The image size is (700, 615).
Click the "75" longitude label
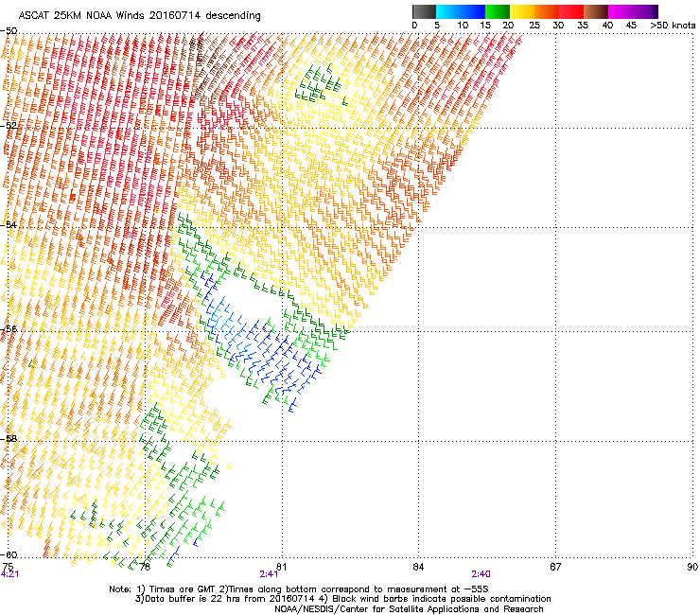click(x=8, y=567)
